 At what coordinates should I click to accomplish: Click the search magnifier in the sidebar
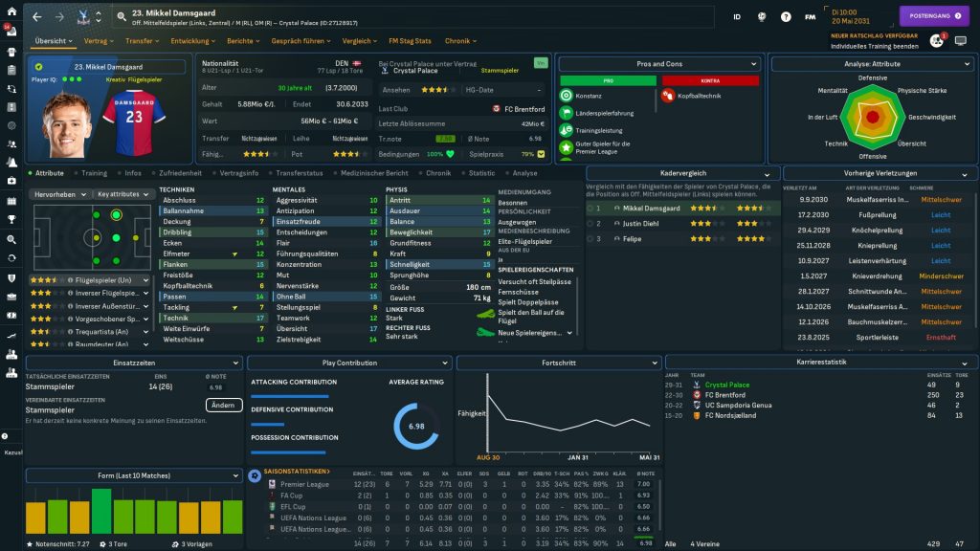point(11,240)
